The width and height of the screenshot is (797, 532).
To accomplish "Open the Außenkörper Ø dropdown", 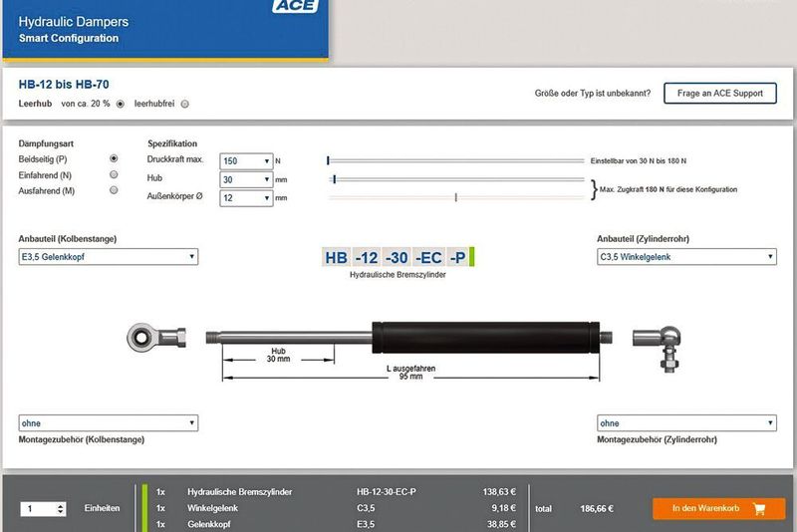I will click(x=246, y=197).
